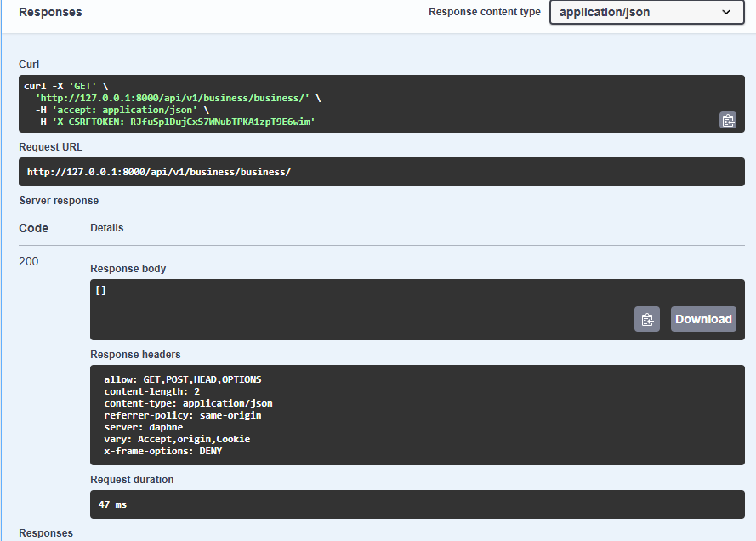Viewport: 756px width, 541px height.
Task: Click the bottom Responses section label
Action: pos(46,533)
